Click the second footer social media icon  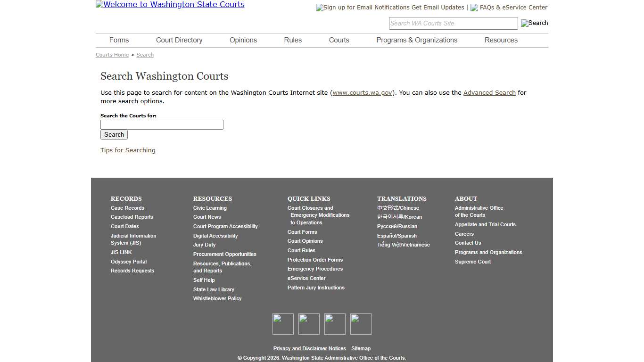tap(309, 324)
